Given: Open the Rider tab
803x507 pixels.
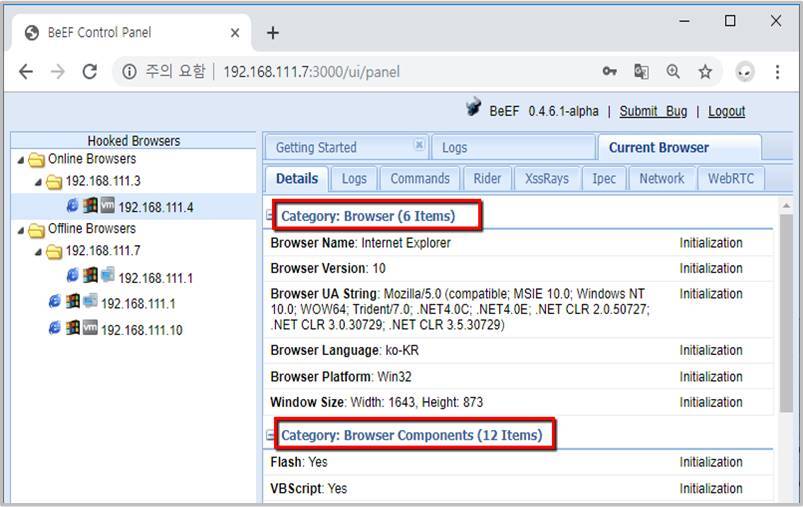Looking at the screenshot, I should click(487, 179).
